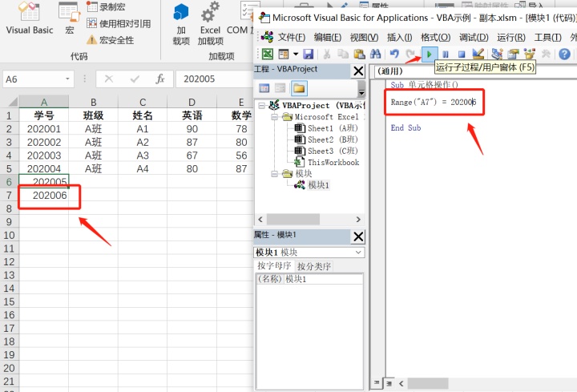Click the Insert Function fx button
Viewport: 577px width, 392px height.
[x=159, y=79]
